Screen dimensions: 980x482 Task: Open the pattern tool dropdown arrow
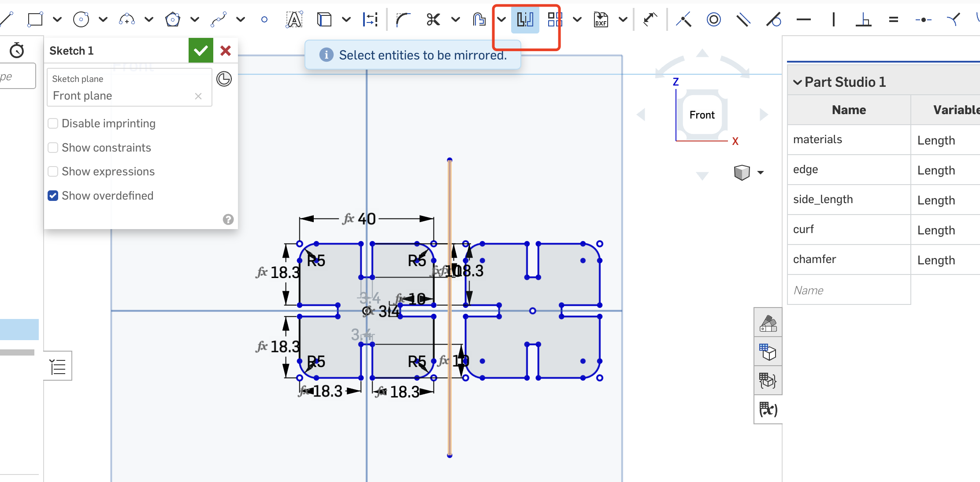[577, 19]
